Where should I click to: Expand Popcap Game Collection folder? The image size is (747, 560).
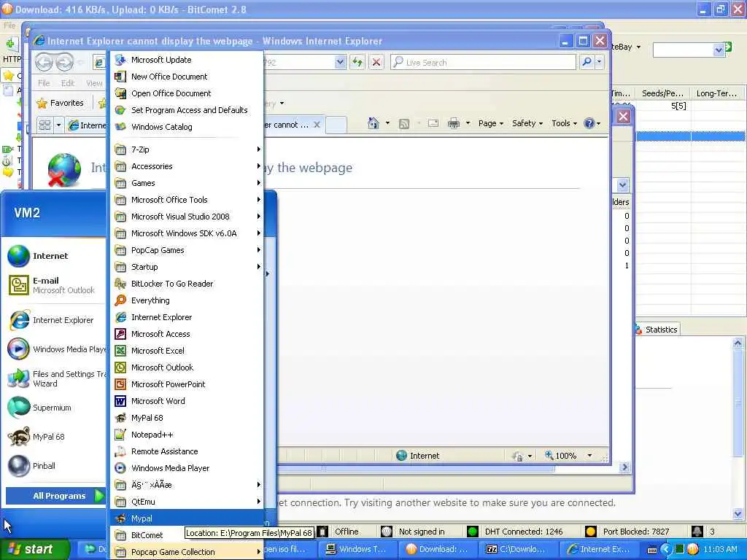coord(187,552)
